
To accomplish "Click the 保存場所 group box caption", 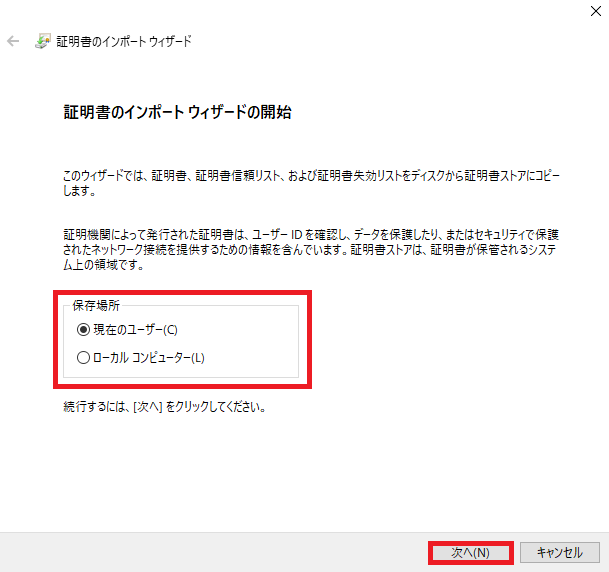I will point(96,306).
